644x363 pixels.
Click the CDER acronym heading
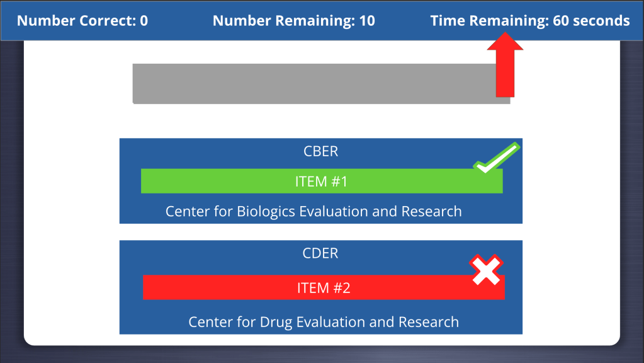[x=321, y=253]
